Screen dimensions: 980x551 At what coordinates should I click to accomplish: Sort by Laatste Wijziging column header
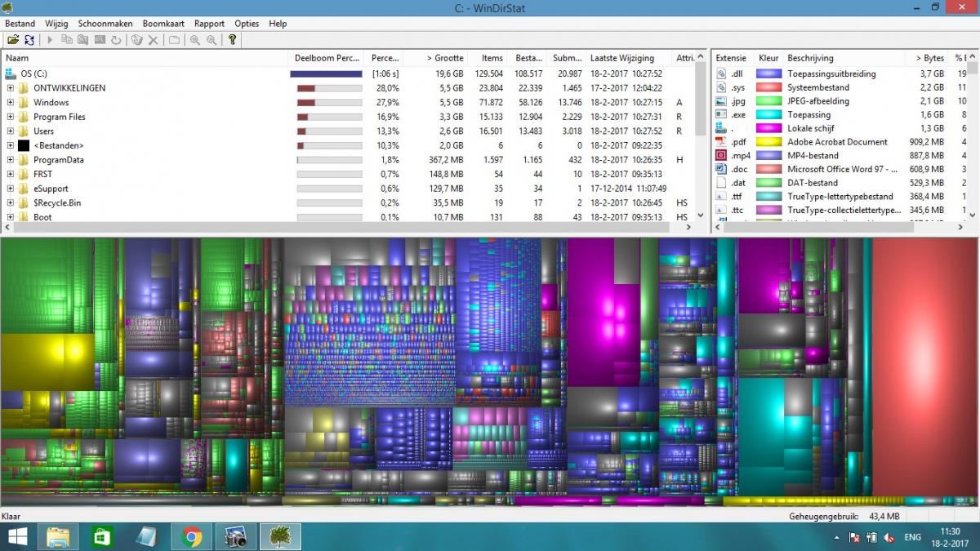pos(628,58)
